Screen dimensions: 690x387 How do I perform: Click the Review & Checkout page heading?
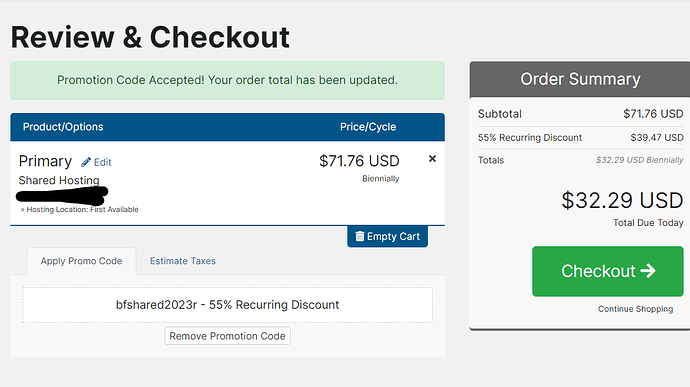[150, 37]
